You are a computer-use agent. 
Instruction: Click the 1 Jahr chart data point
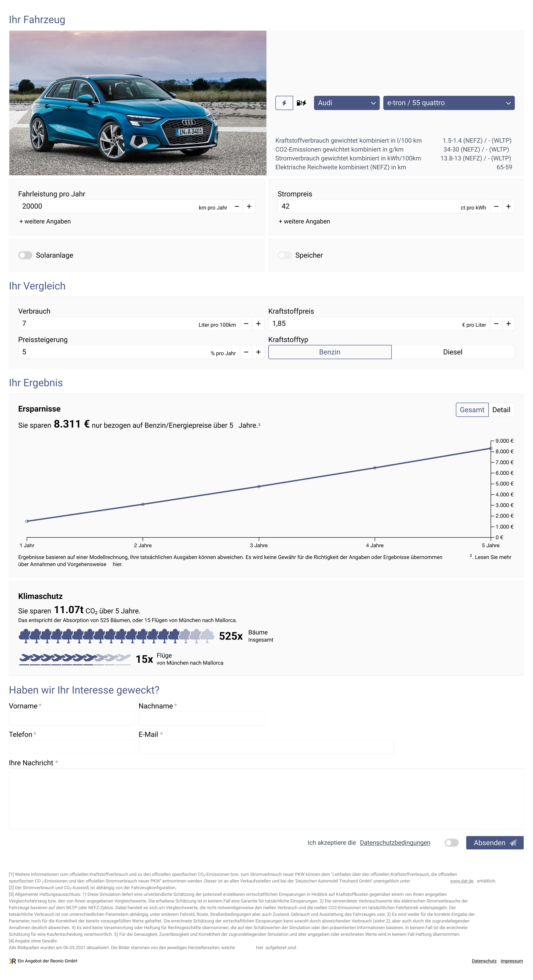pyautogui.click(x=27, y=521)
